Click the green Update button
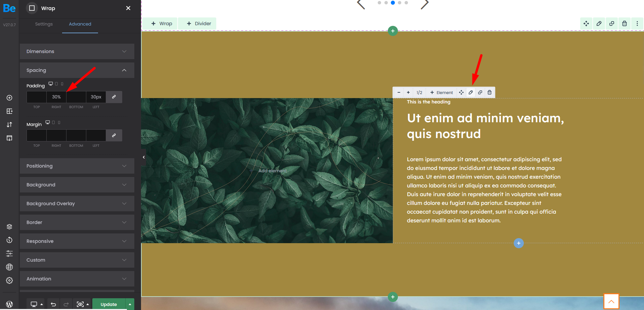This screenshot has height=310, width=644. tap(109, 304)
